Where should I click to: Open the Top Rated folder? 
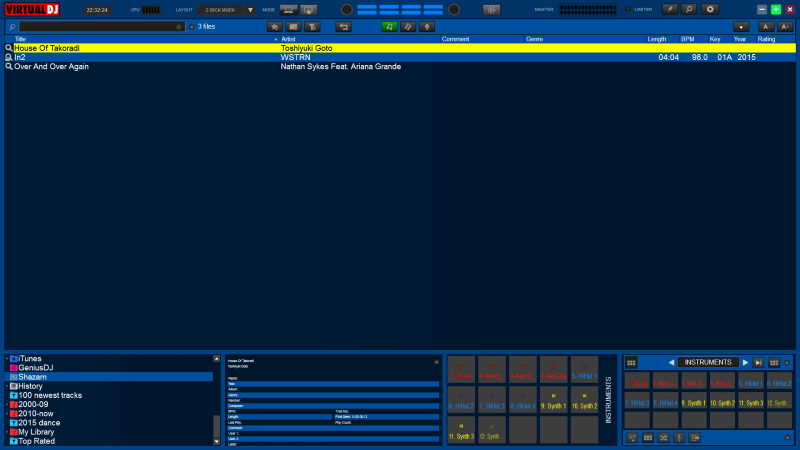[36, 441]
